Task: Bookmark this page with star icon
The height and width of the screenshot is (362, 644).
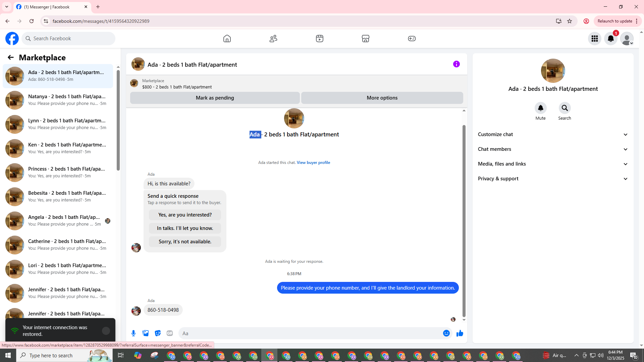Action: [570, 21]
